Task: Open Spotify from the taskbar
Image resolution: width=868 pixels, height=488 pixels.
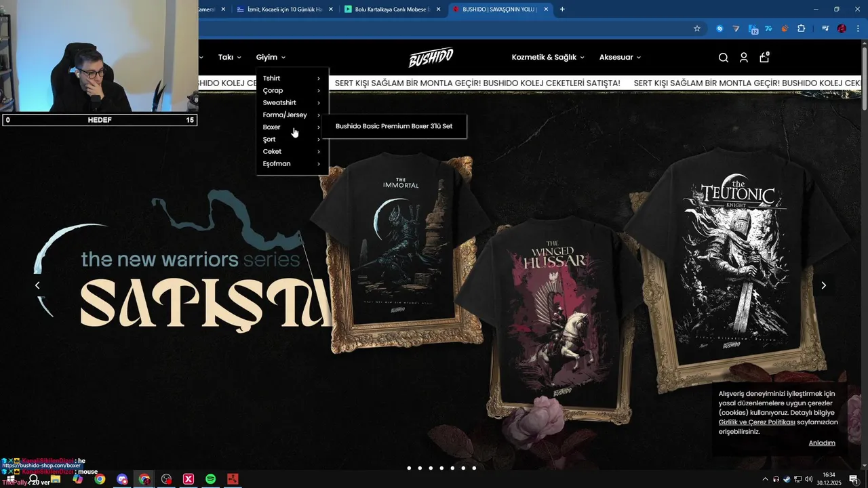Action: click(210, 479)
